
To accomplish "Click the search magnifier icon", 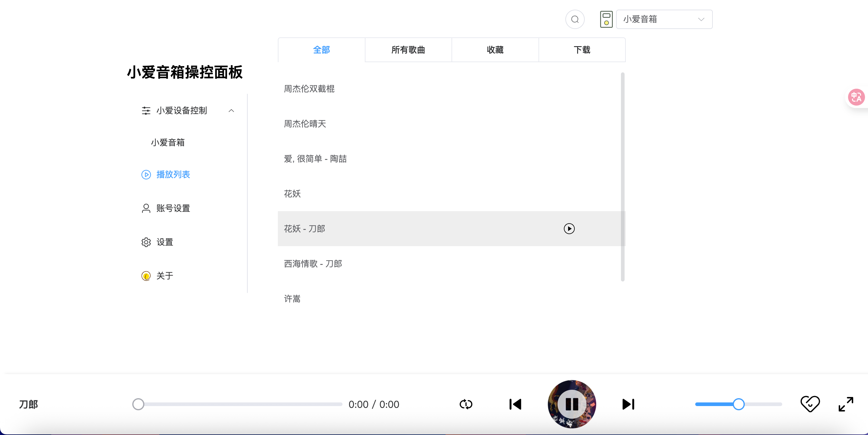I will (x=575, y=19).
